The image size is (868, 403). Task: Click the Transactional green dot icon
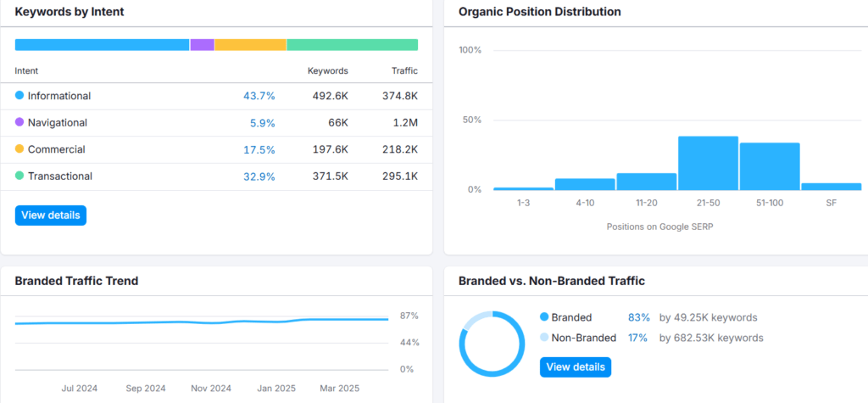pos(19,176)
